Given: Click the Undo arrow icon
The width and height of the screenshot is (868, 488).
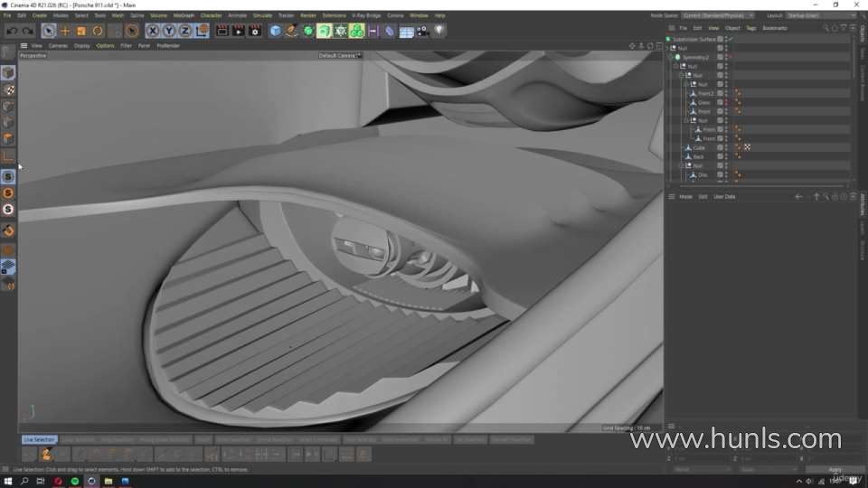Looking at the screenshot, I should pyautogui.click(x=13, y=31).
